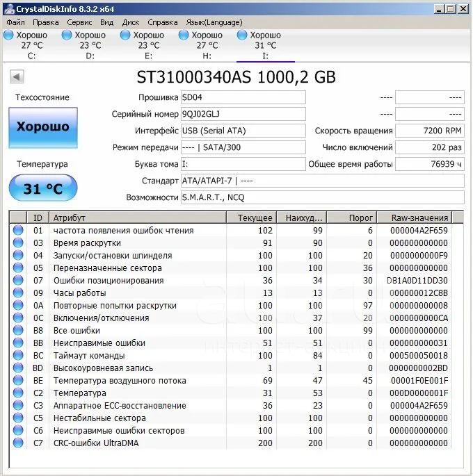Open the Справка menu

click(163, 22)
